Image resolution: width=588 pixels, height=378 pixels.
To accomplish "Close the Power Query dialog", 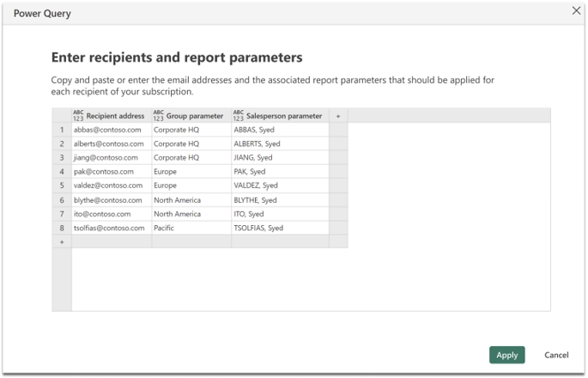I will tap(576, 10).
